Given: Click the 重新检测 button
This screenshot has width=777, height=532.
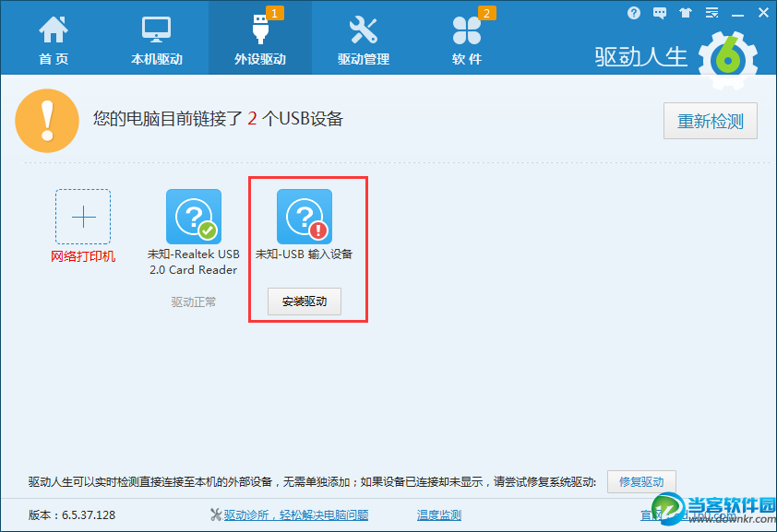Looking at the screenshot, I should 711,121.
